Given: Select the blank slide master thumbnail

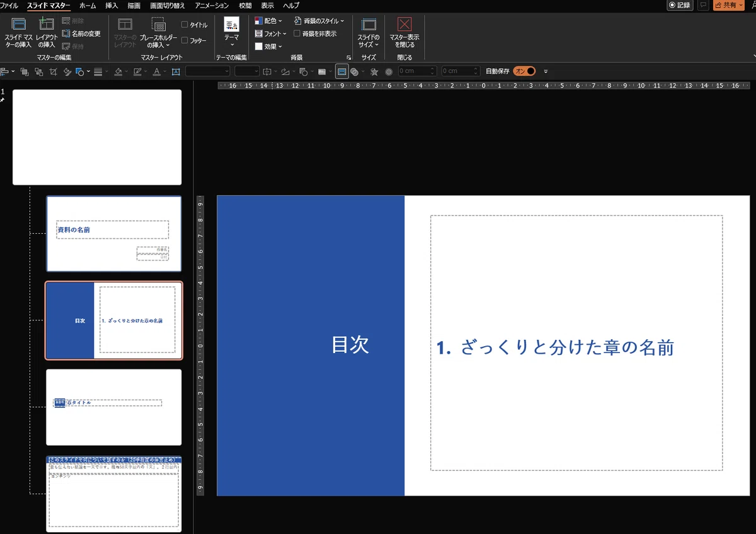Looking at the screenshot, I should tap(97, 137).
